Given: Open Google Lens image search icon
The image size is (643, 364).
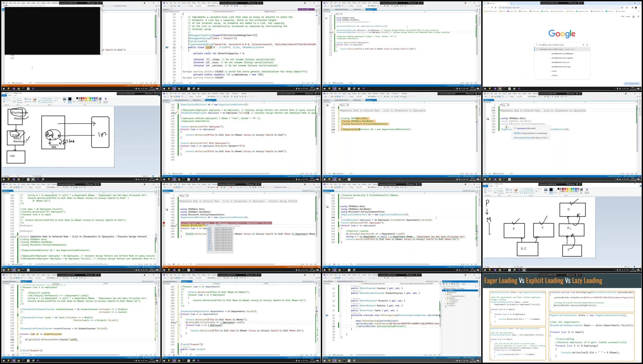Looking at the screenshot, I should tap(587, 45).
